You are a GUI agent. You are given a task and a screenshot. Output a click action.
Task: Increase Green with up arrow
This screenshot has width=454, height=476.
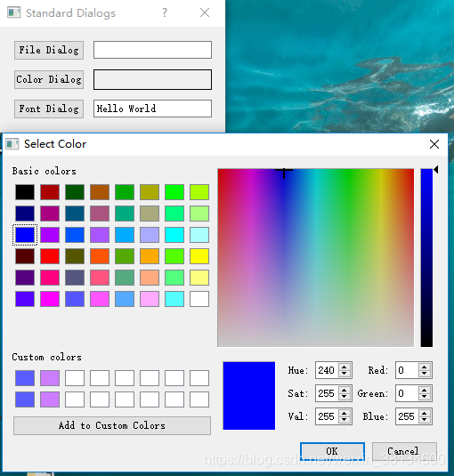pyautogui.click(x=425, y=390)
